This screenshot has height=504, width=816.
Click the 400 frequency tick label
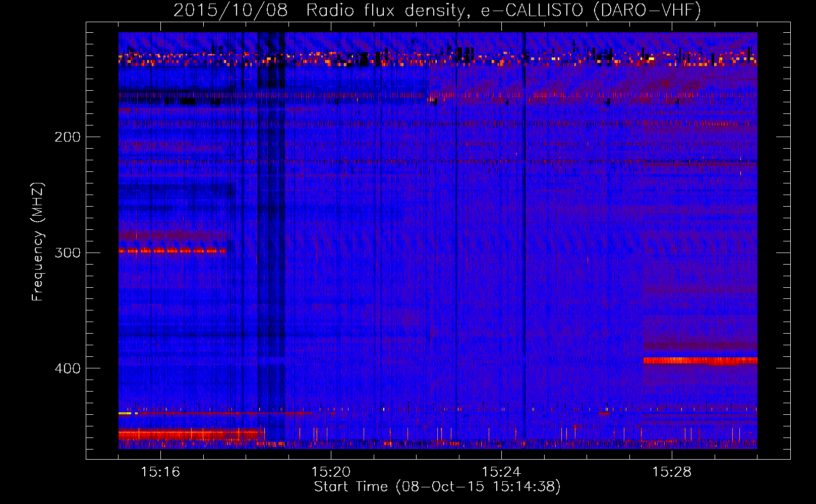(x=68, y=368)
